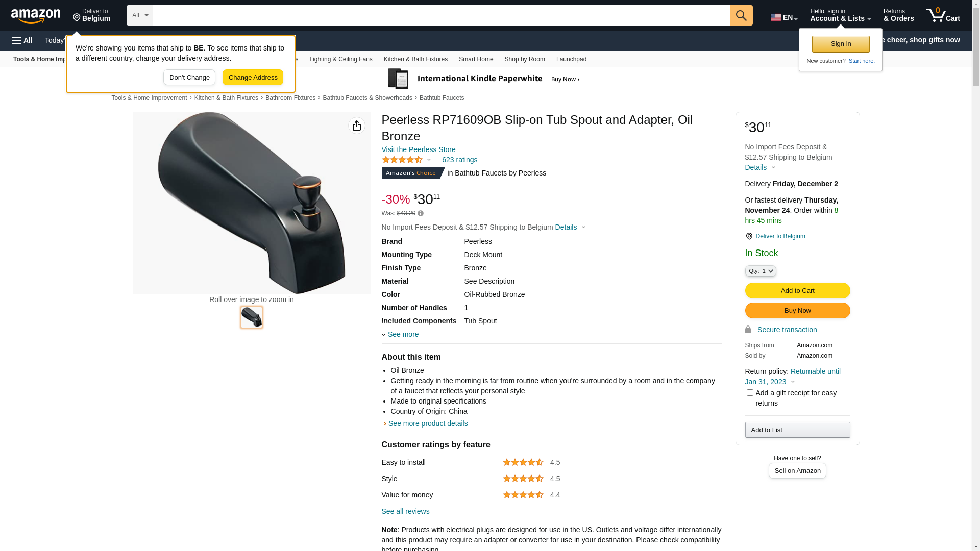Open Lighting & Ceiling Fans menu item
This screenshot has width=980, height=551.
pyautogui.click(x=340, y=59)
